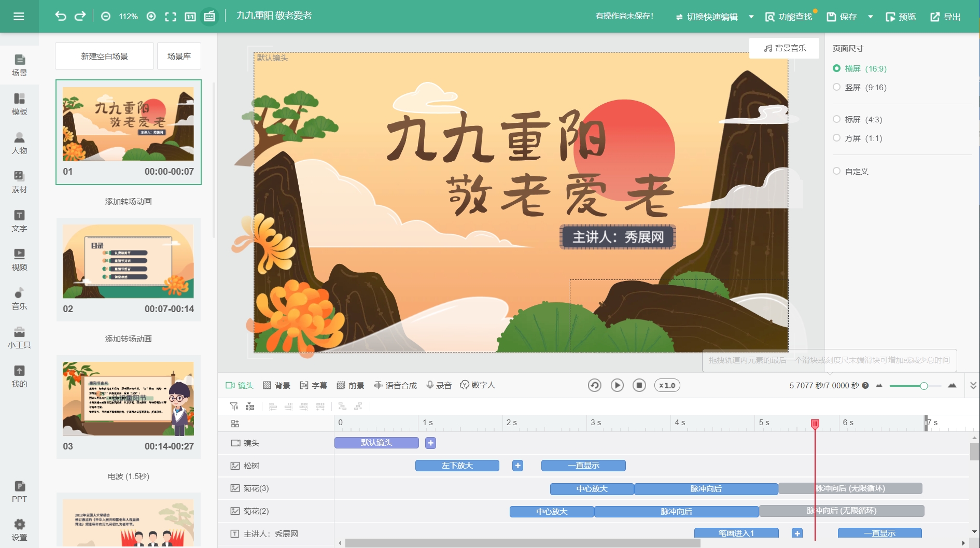Open the 视频 video sidebar panel
This screenshot has height=548, width=980.
pos(19,260)
